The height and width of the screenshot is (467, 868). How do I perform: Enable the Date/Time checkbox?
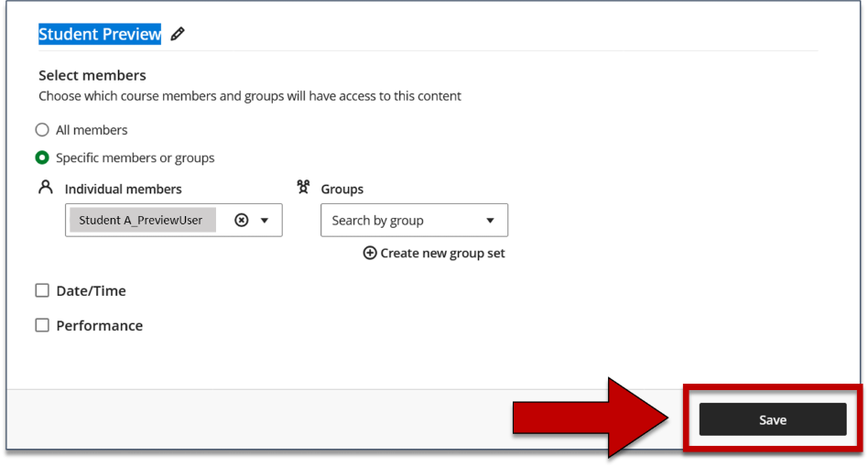coord(42,290)
